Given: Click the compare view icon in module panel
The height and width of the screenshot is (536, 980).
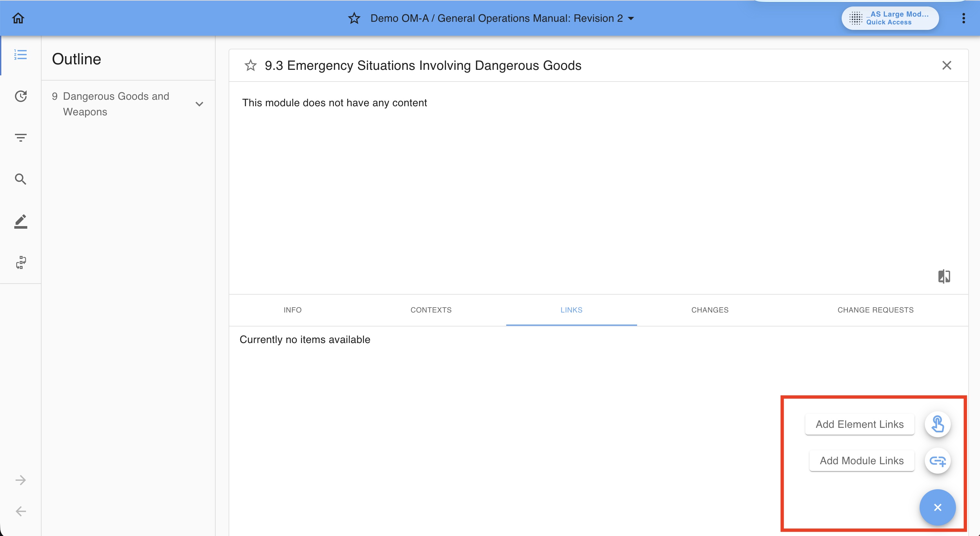Looking at the screenshot, I should click(944, 276).
